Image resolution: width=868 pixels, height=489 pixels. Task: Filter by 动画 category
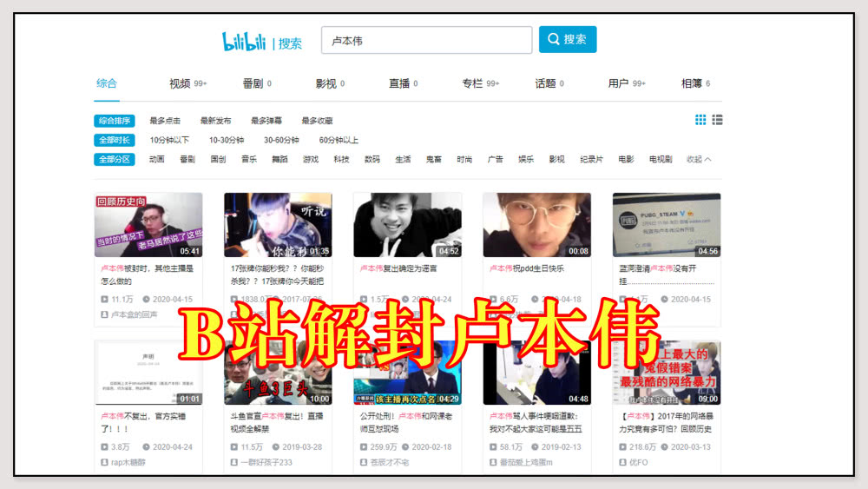[x=156, y=160]
